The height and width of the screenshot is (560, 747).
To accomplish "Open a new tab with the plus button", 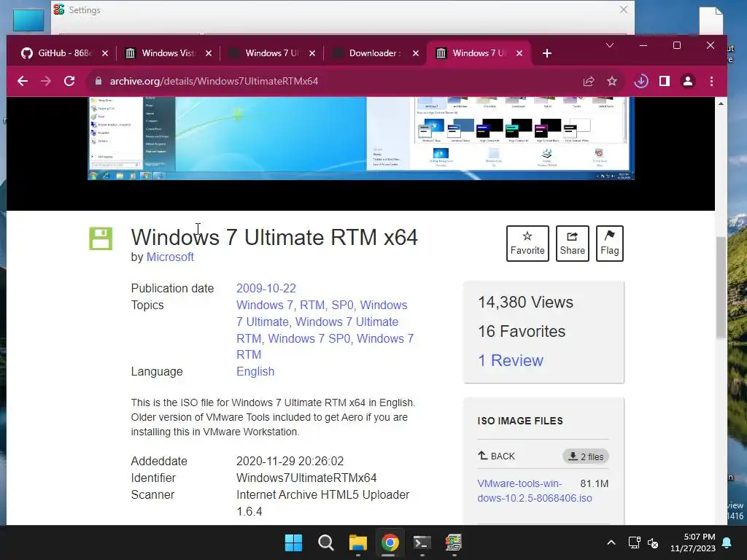I will point(547,53).
